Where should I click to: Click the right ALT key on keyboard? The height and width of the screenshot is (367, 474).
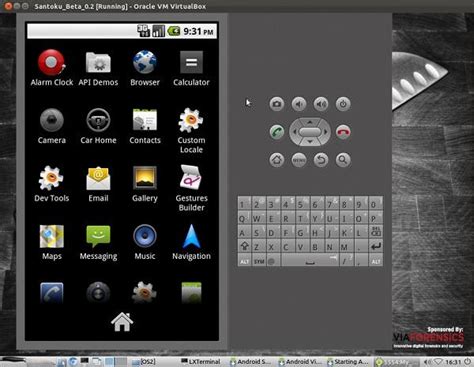[375, 261]
